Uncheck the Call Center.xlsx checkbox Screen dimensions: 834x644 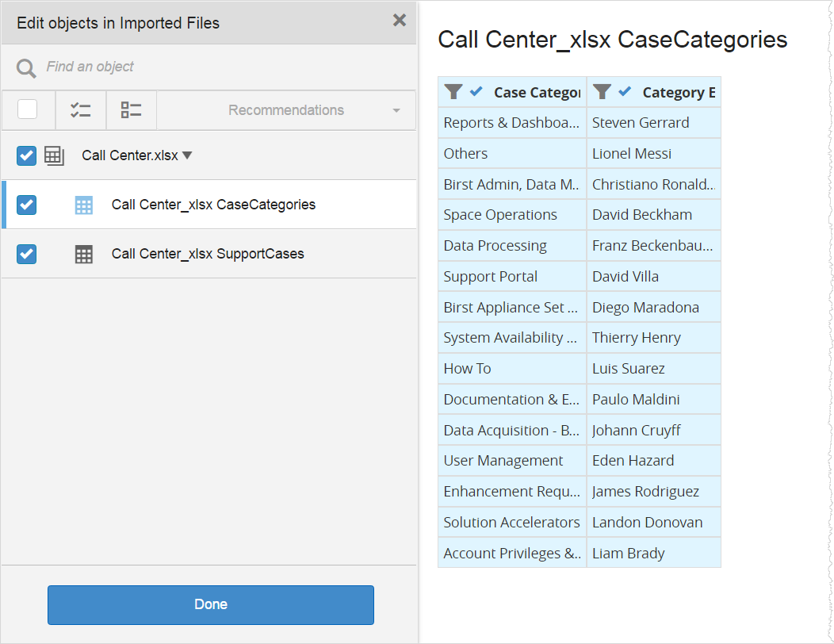pyautogui.click(x=27, y=156)
